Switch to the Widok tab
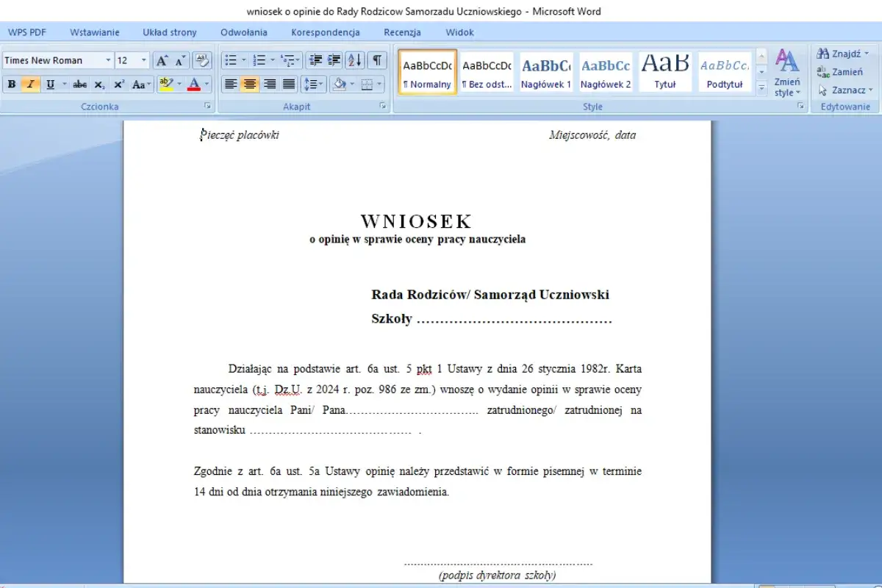Image resolution: width=882 pixels, height=588 pixels. point(460,32)
